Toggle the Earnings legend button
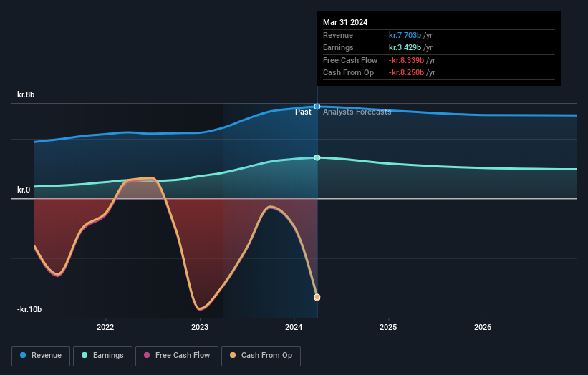 tap(102, 356)
